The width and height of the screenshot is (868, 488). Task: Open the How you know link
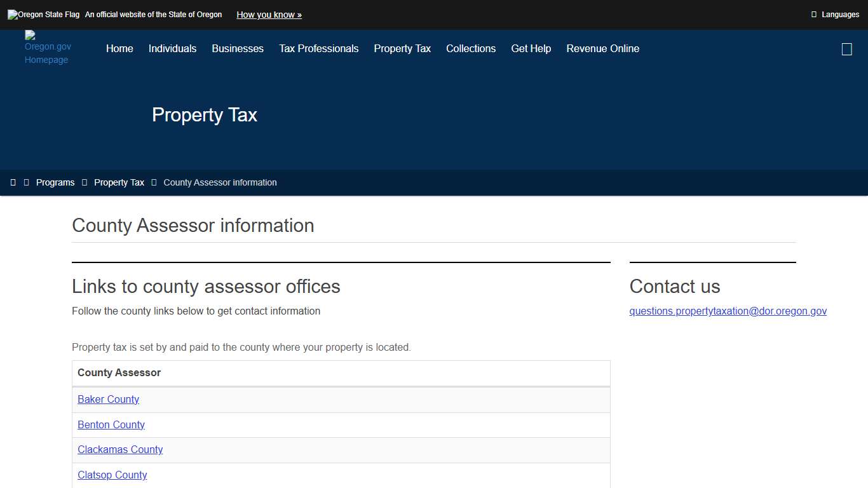point(269,15)
